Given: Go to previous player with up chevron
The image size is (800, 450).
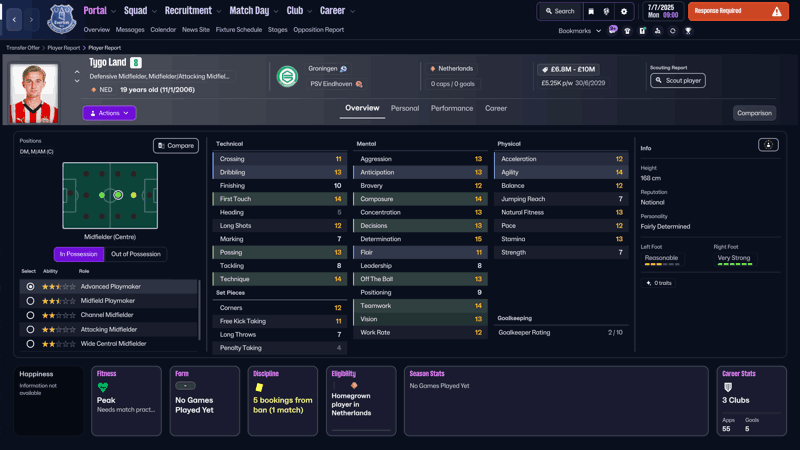Looking at the screenshot, I should (77, 72).
